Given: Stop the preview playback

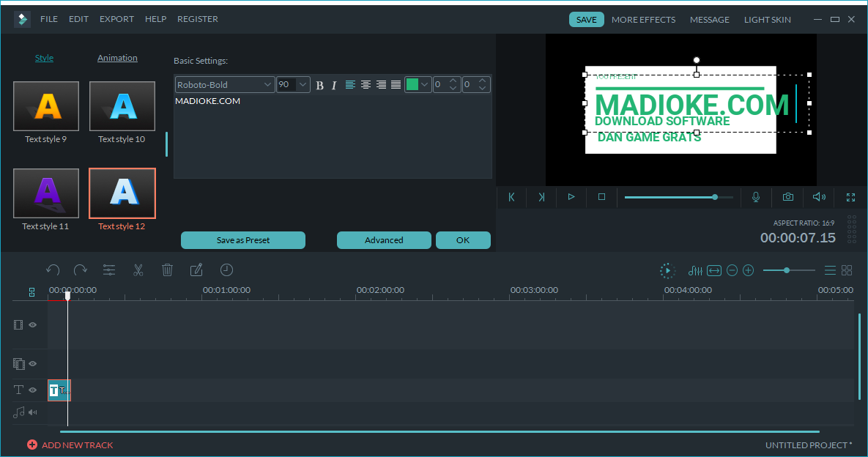Looking at the screenshot, I should click(x=601, y=197).
